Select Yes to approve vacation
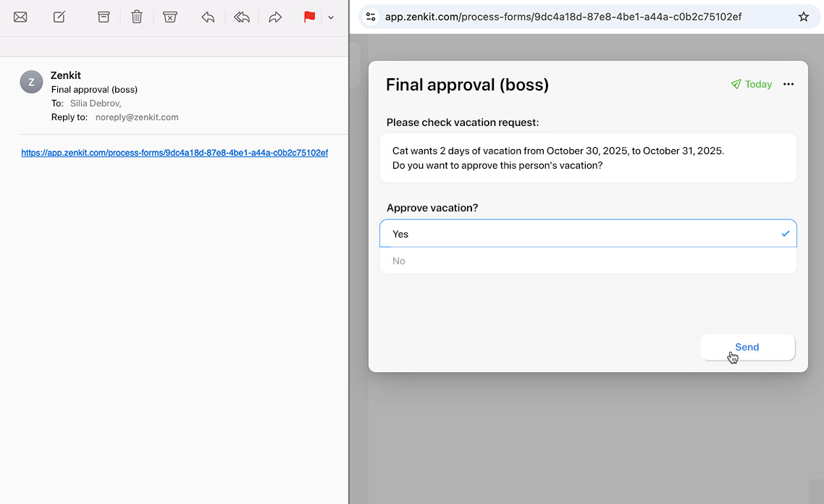The height and width of the screenshot is (504, 824). coord(587,234)
